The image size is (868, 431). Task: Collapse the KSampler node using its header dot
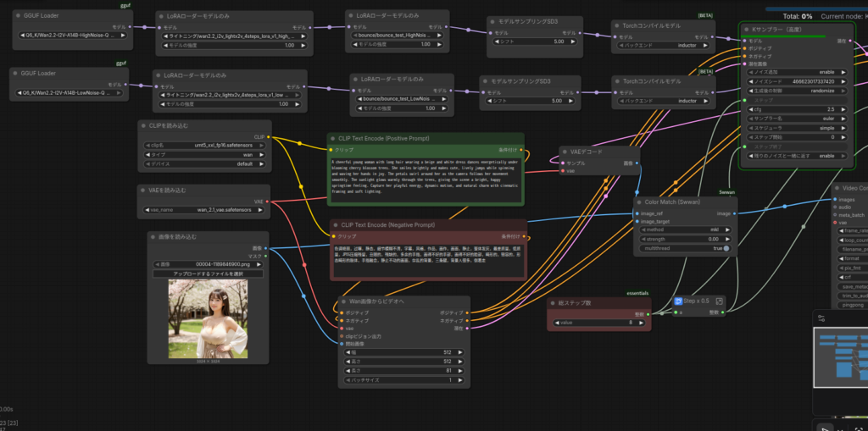pyautogui.click(x=746, y=29)
